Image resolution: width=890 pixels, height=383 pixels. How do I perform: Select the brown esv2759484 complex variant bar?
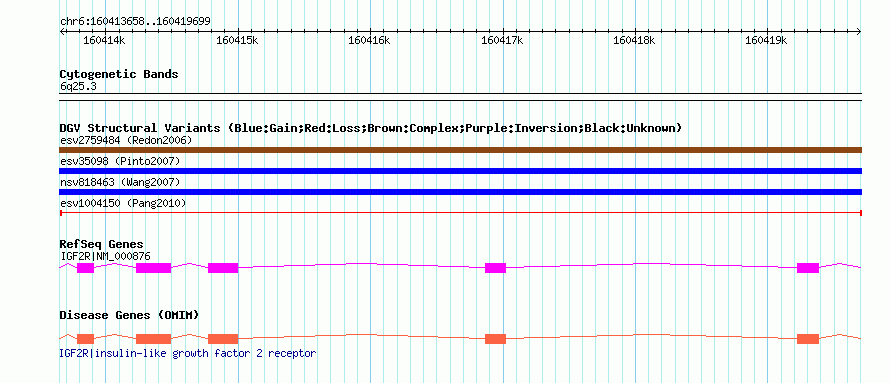(460, 150)
